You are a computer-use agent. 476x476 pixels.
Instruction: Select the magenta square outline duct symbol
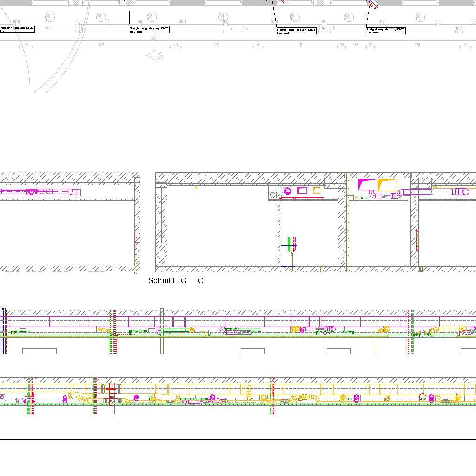(303, 190)
